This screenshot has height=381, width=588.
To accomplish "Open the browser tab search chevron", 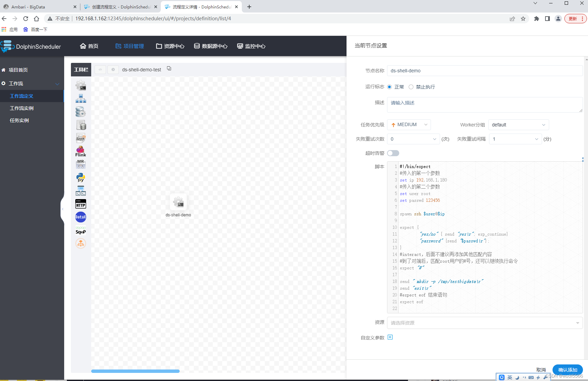I will click(x=535, y=3).
